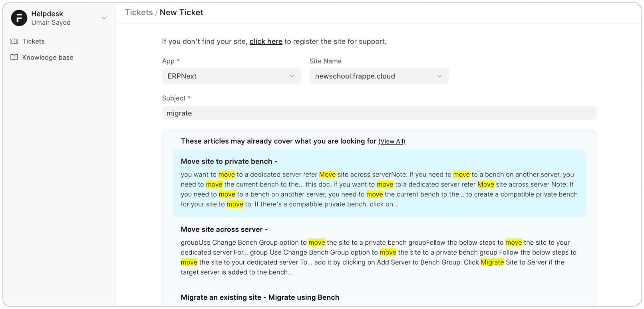Click Umair Sayed user name

51,23
